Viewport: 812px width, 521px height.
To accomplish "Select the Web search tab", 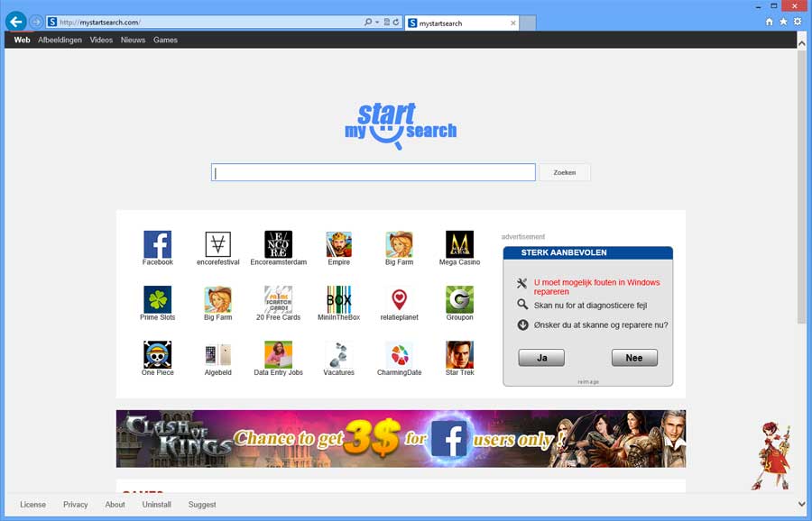I will [22, 40].
